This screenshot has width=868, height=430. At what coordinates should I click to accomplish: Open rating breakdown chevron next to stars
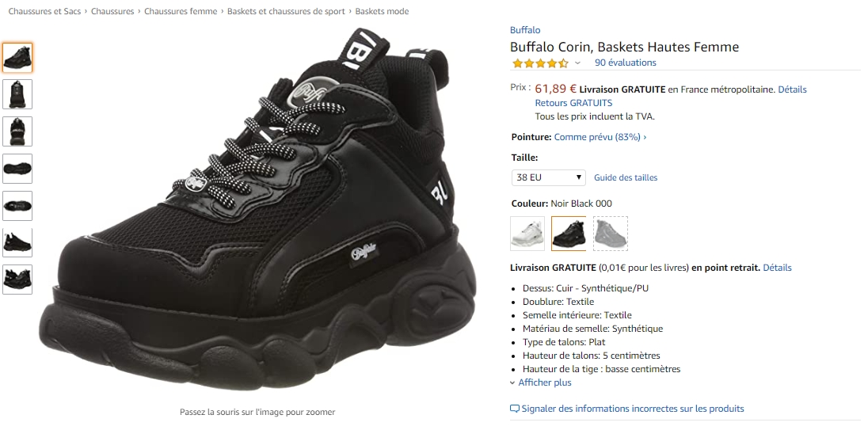pos(577,63)
